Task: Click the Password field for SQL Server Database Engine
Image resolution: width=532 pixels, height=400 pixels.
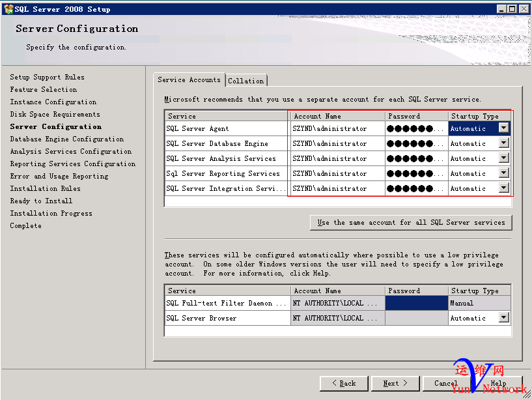Action: 417,143
